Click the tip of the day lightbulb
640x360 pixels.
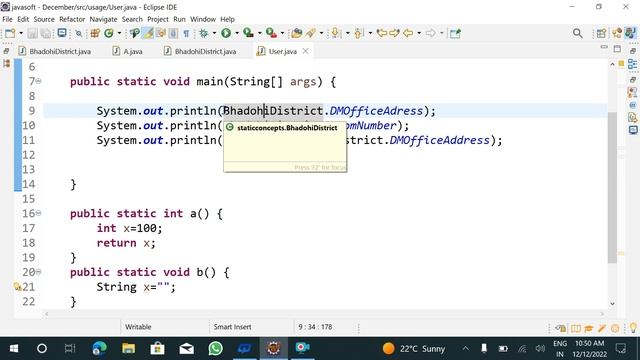click(x=633, y=328)
